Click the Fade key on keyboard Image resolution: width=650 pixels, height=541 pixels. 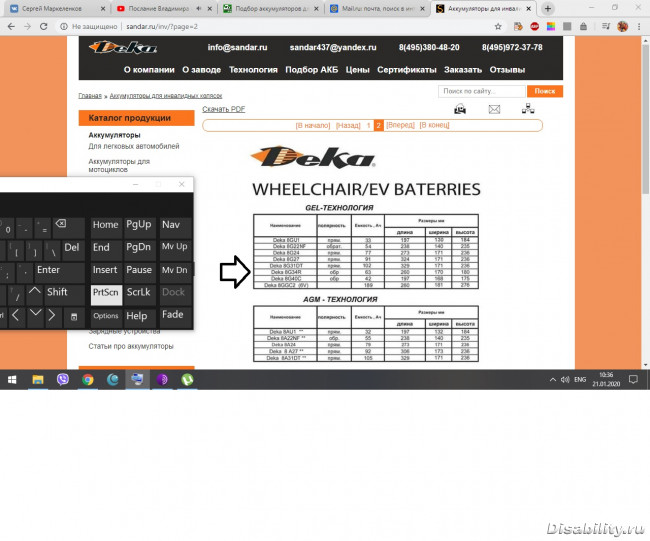(x=175, y=317)
